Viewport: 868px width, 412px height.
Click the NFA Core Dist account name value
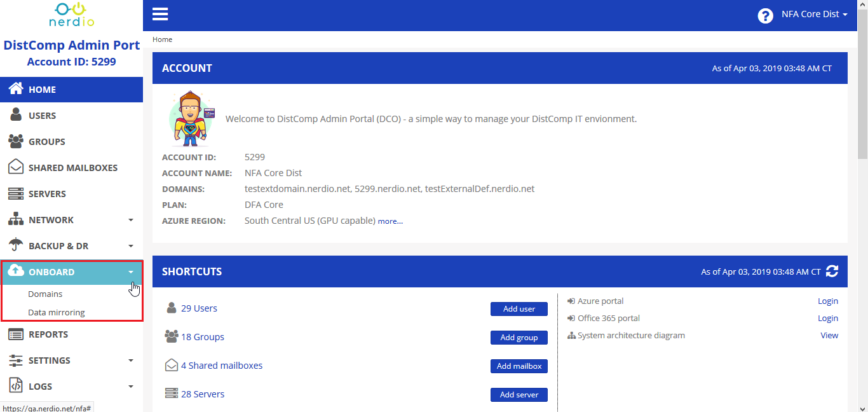tap(273, 173)
